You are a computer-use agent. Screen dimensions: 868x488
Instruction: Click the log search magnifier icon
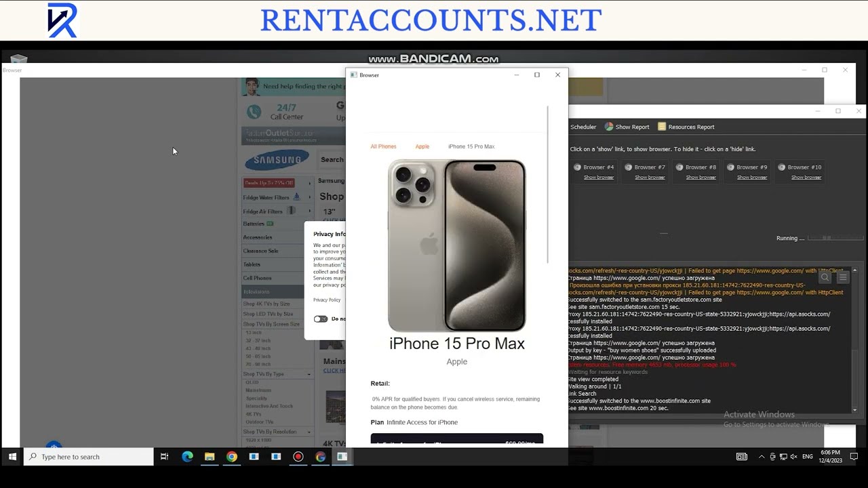(825, 277)
